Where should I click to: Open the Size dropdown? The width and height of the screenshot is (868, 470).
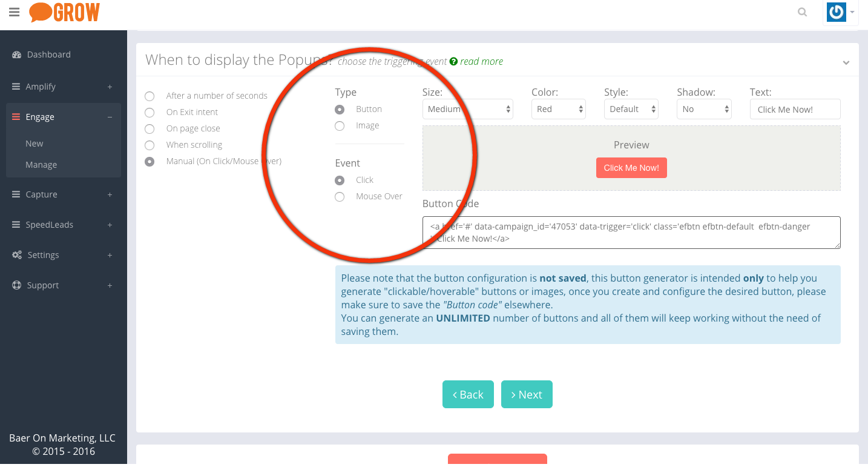click(467, 109)
